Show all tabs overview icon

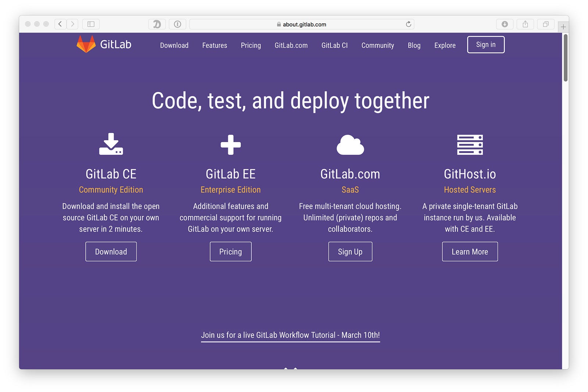(x=546, y=24)
